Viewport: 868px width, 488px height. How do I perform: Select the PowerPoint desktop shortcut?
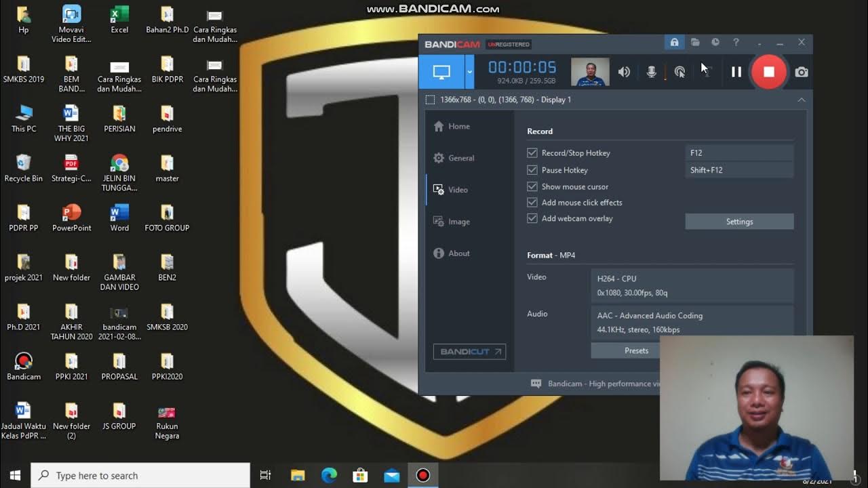point(71,218)
